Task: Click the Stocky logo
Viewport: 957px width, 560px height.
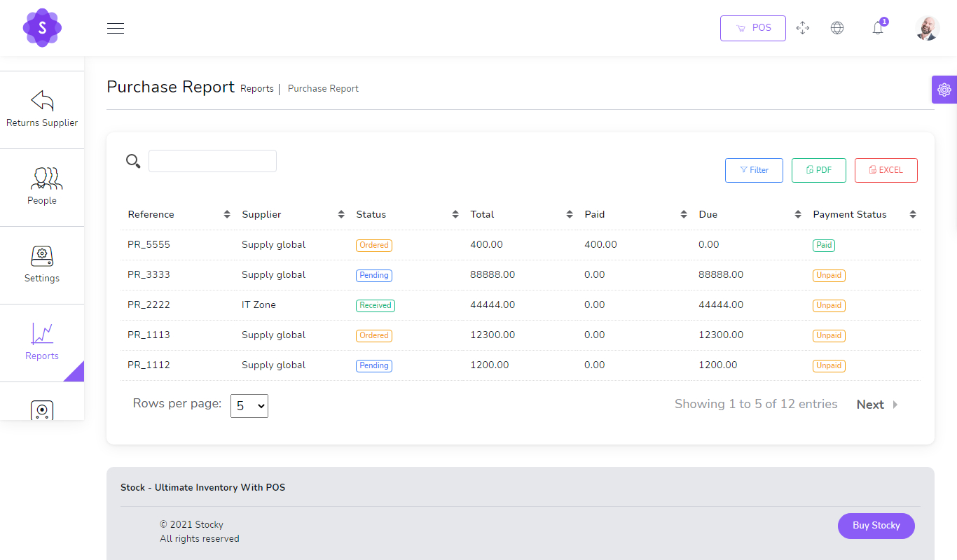Action: coord(42,28)
